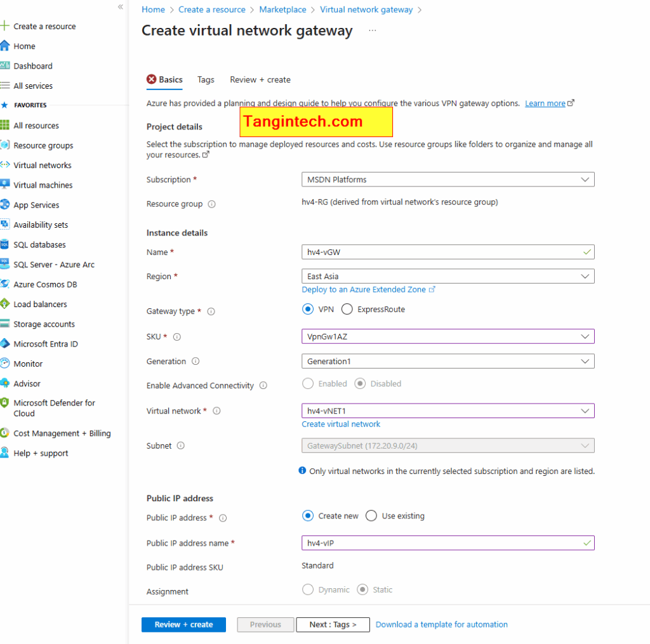Collapse the sidebar with double-chevron icon
650x644 pixels.
pyautogui.click(x=120, y=6)
